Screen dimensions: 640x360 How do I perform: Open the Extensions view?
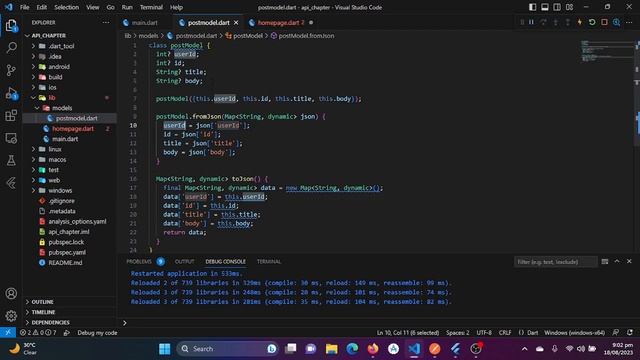tap(11, 116)
